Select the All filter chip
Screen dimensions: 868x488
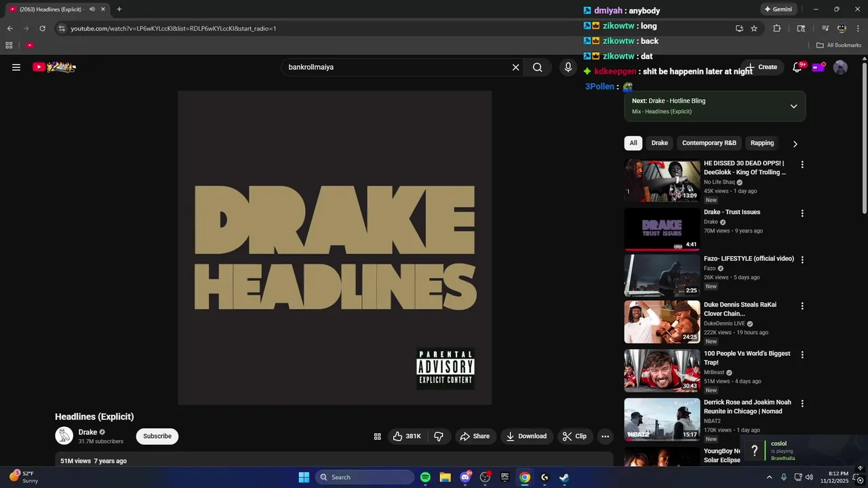(633, 143)
